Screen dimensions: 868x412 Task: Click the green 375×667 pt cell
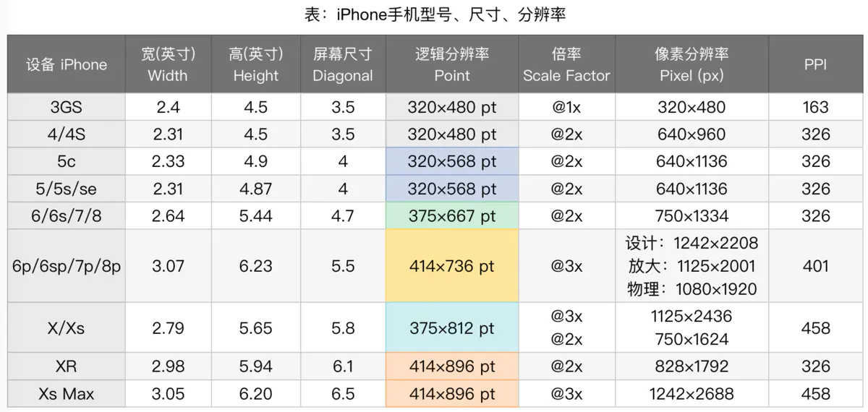pos(452,216)
